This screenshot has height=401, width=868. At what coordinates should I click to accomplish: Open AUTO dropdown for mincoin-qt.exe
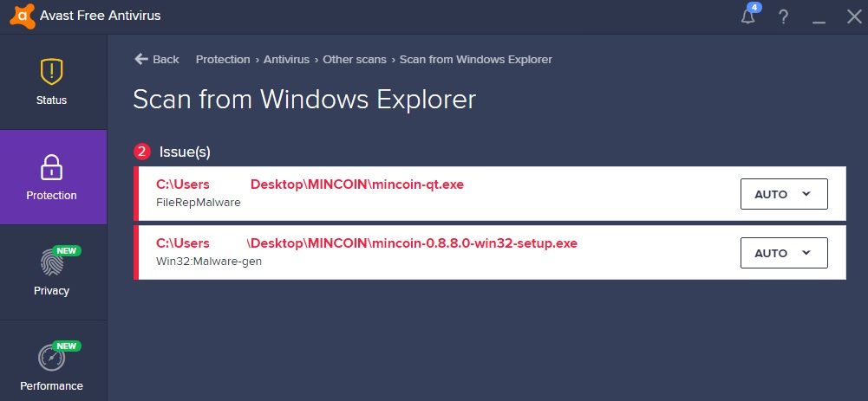784,194
